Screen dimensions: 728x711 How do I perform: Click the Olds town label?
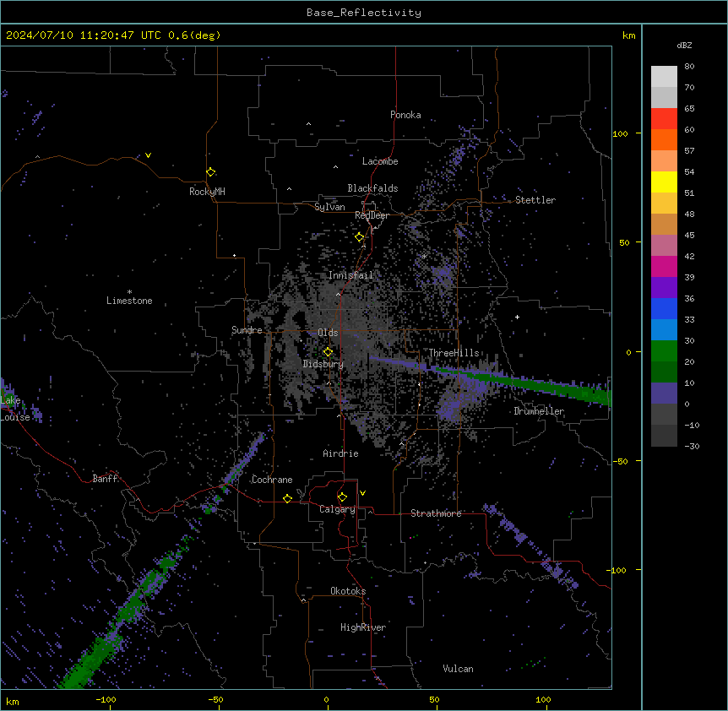click(x=328, y=333)
